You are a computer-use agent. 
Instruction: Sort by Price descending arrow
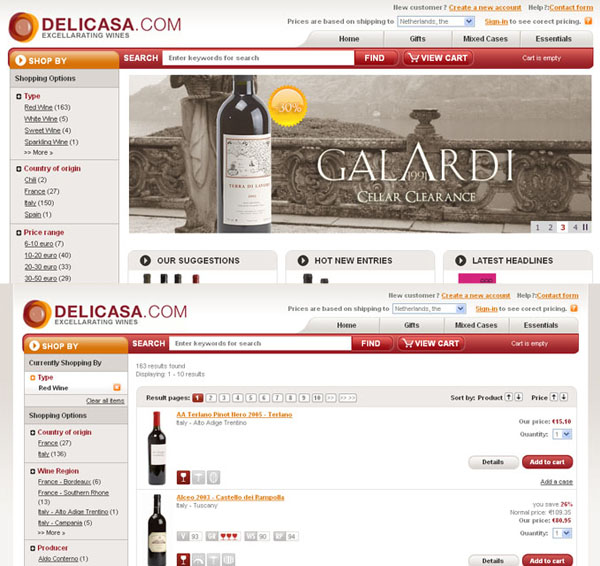click(564, 397)
